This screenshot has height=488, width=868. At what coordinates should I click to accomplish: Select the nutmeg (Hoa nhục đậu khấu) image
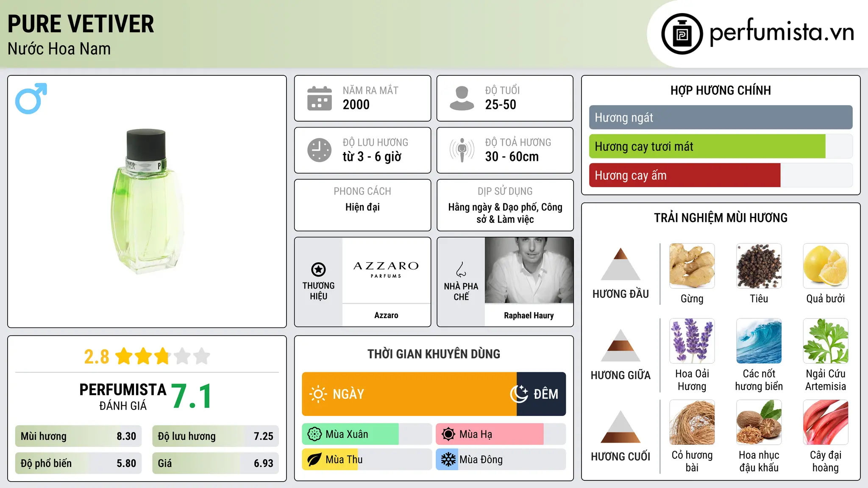[x=759, y=422]
